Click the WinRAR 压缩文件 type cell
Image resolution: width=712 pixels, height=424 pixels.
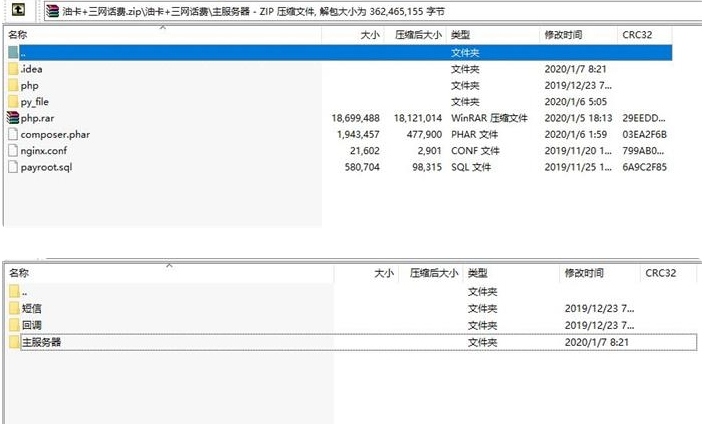[x=490, y=118]
